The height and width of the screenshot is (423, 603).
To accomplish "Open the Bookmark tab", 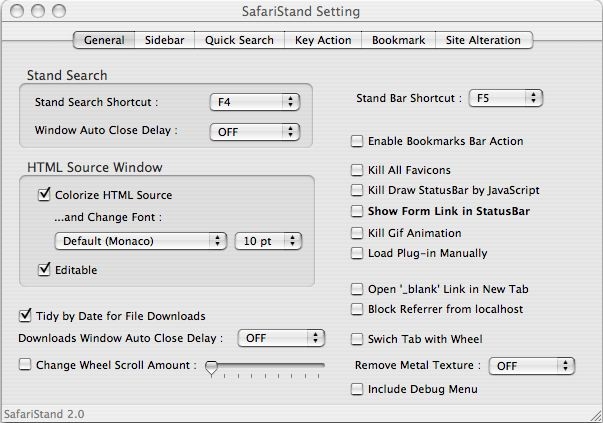I will 398,40.
